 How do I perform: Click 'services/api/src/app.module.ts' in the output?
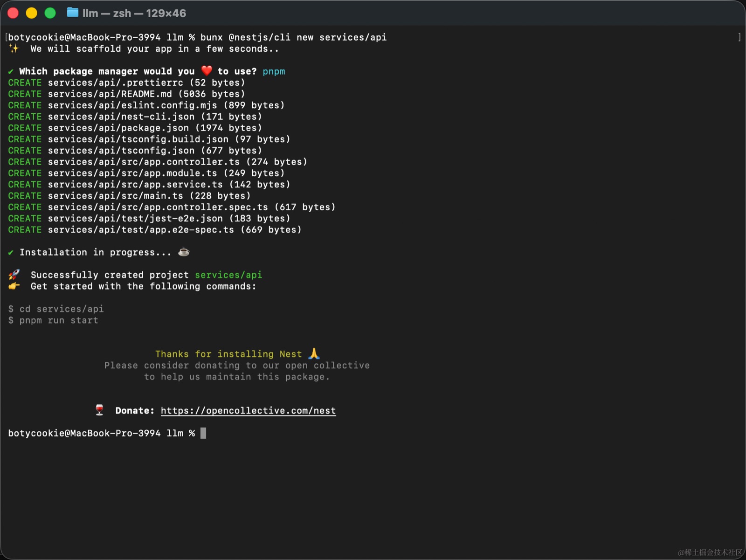pyautogui.click(x=132, y=173)
